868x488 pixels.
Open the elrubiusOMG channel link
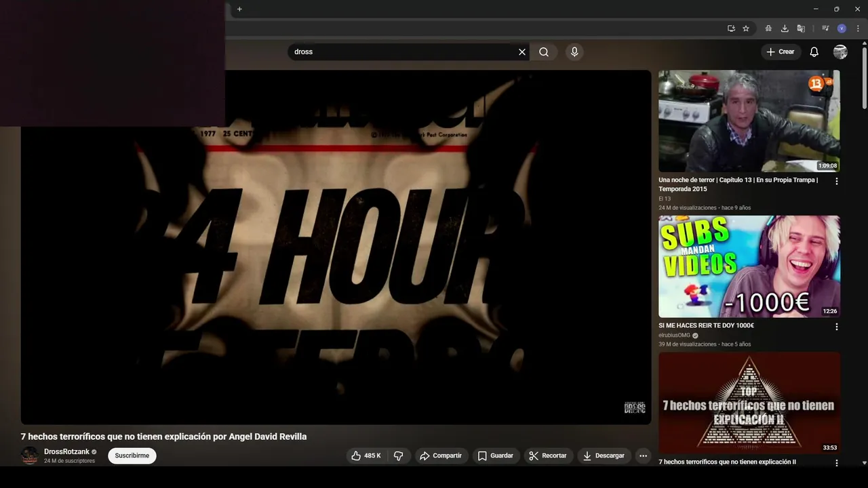(674, 335)
